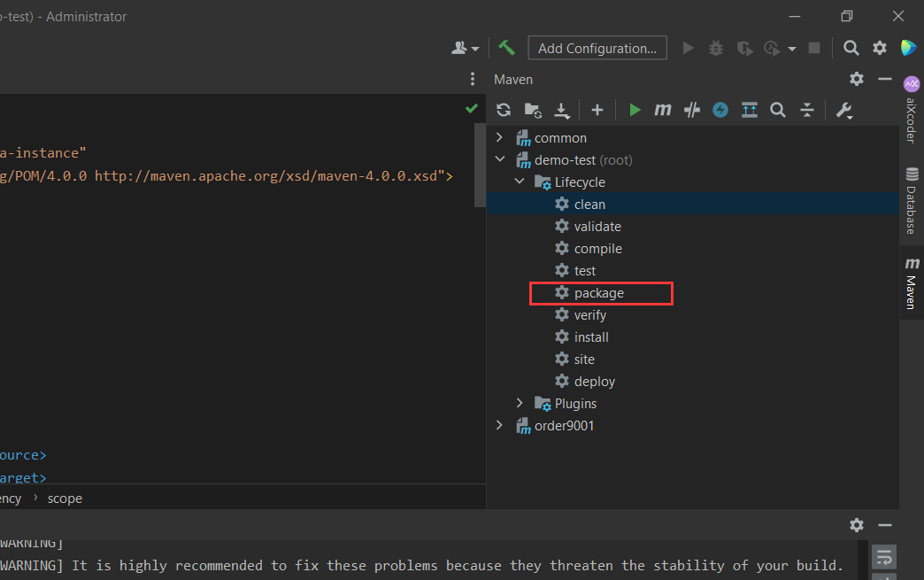Toggle Skip Tests mode
The width and height of the screenshot is (924, 580).
(x=692, y=110)
